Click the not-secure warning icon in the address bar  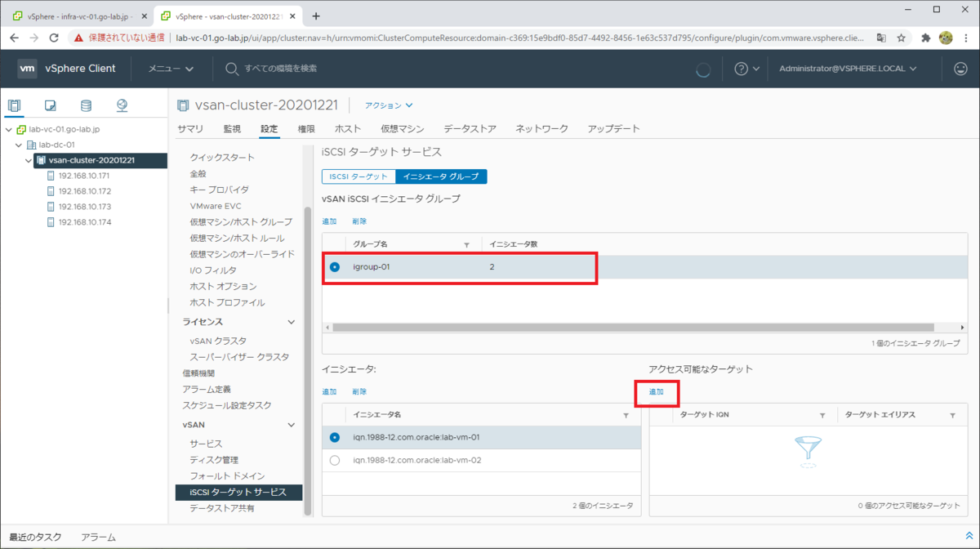pyautogui.click(x=78, y=38)
